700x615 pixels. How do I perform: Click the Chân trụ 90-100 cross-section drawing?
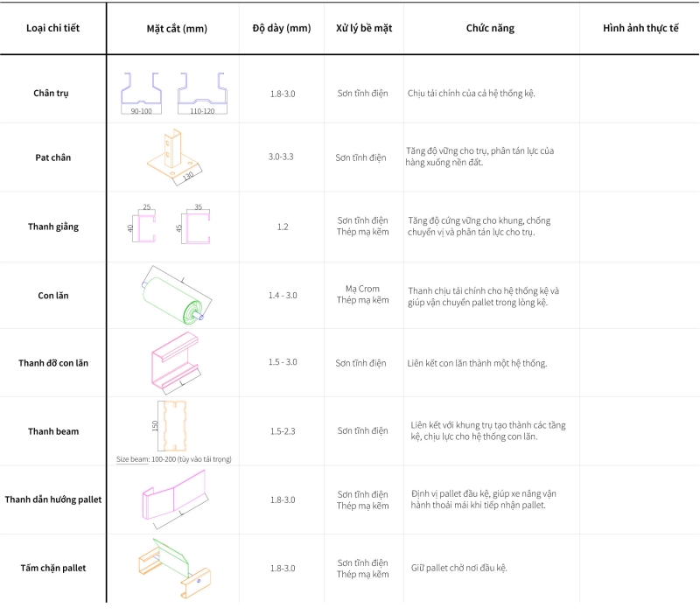click(x=141, y=91)
